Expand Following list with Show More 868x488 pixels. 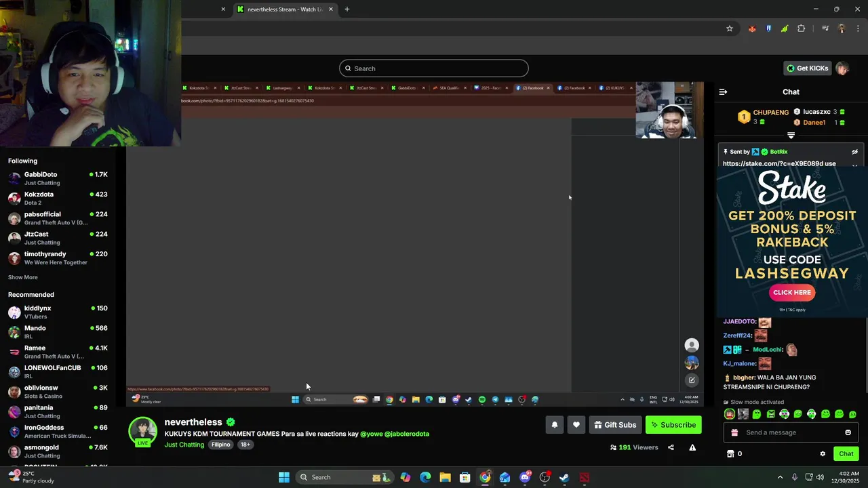23,277
